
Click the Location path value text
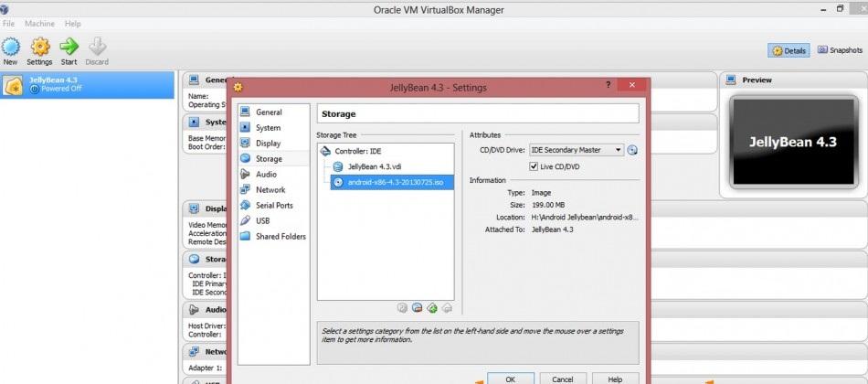[584, 218]
